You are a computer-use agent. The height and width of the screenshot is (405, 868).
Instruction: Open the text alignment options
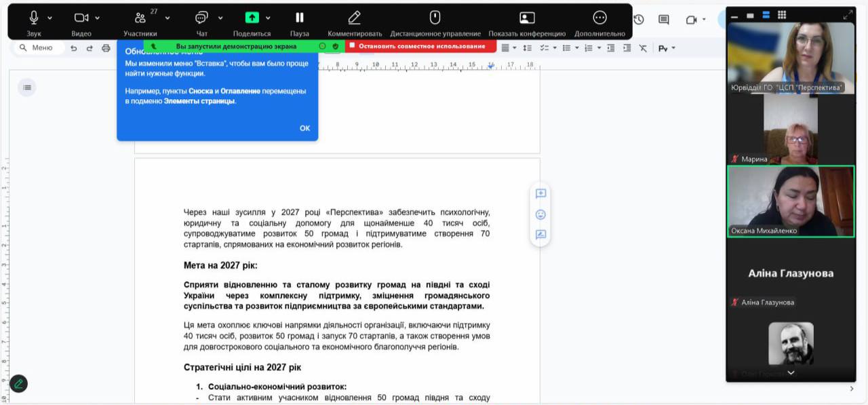point(505,48)
